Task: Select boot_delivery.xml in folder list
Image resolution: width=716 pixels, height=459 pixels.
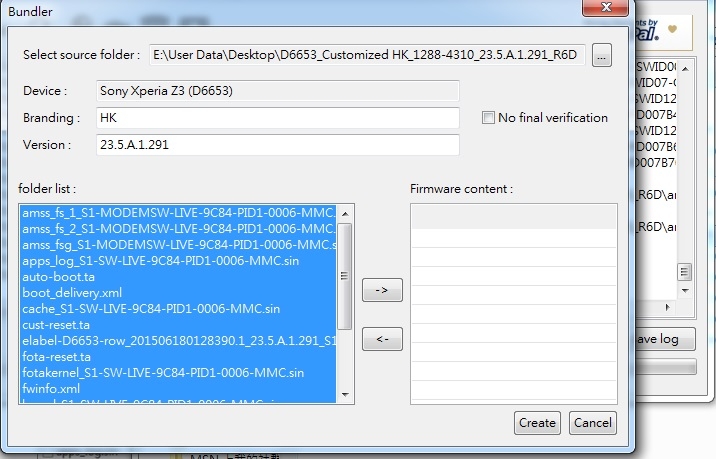Action: click(178, 293)
